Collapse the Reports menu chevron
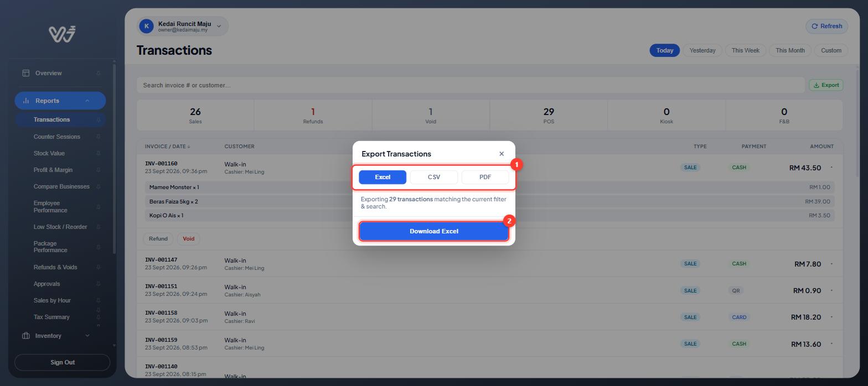This screenshot has width=868, height=386. coord(87,101)
